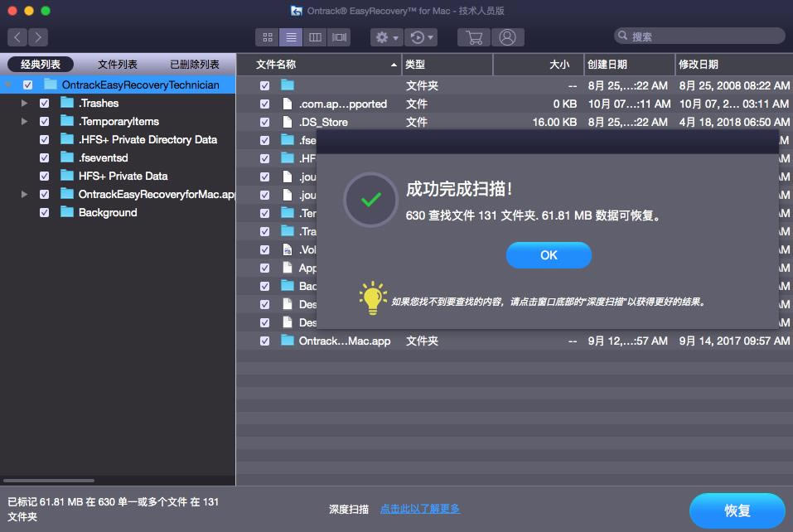Sort by 创建日期 column header
The width and height of the screenshot is (793, 532).
tap(629, 65)
